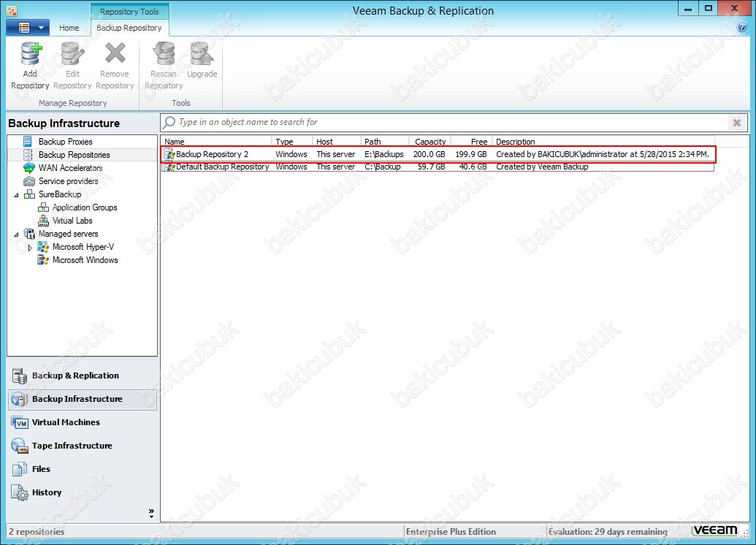Click the Veeam logo in status bar

(715, 530)
